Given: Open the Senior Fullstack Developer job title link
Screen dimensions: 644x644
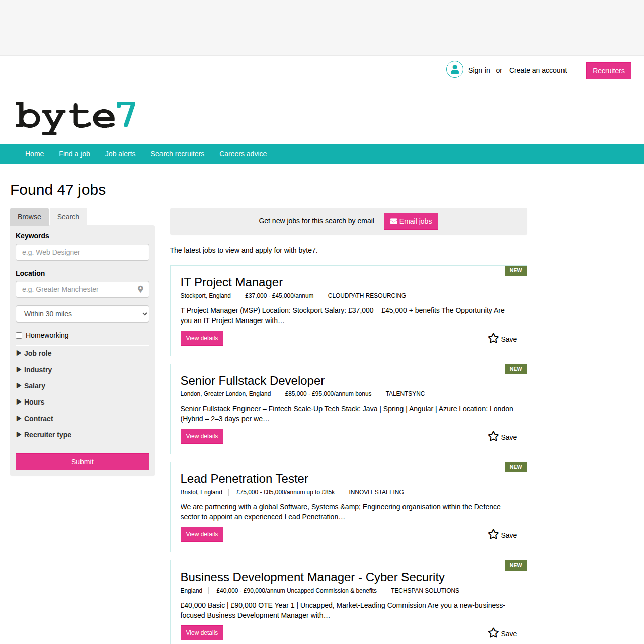Looking at the screenshot, I should click(x=252, y=381).
